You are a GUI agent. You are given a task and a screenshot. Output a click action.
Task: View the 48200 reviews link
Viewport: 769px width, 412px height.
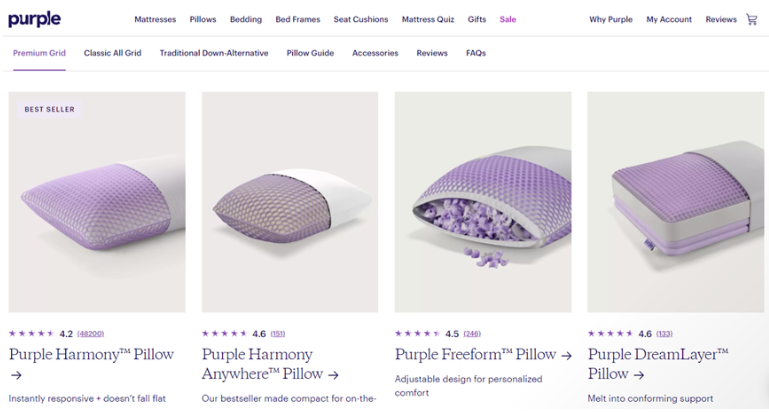click(90, 333)
